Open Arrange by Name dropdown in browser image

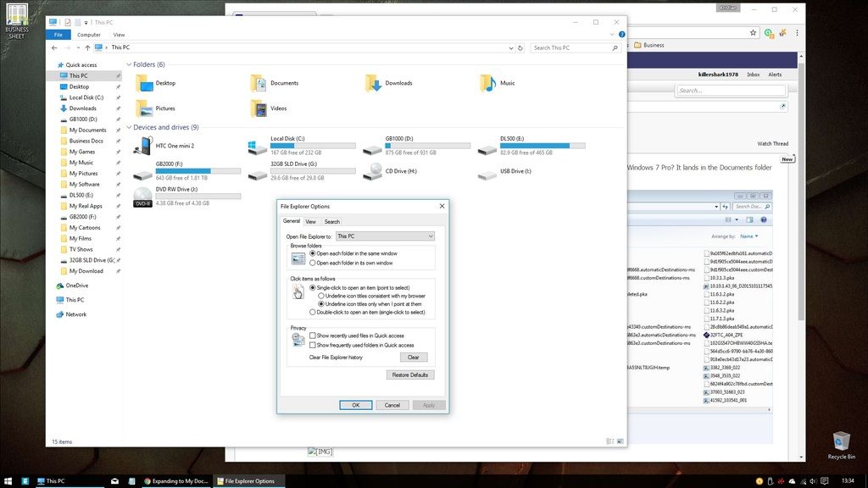(x=749, y=236)
